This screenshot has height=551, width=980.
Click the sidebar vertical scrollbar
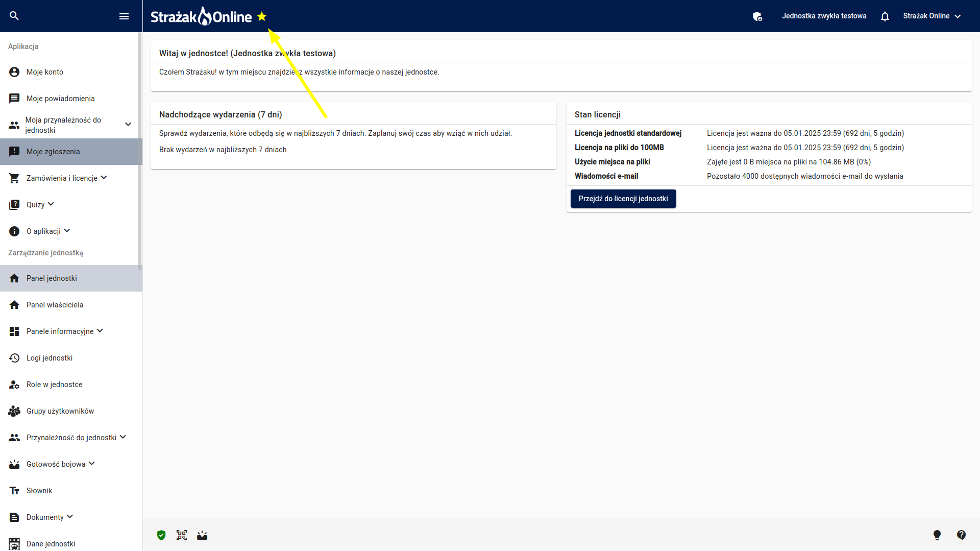point(140,151)
